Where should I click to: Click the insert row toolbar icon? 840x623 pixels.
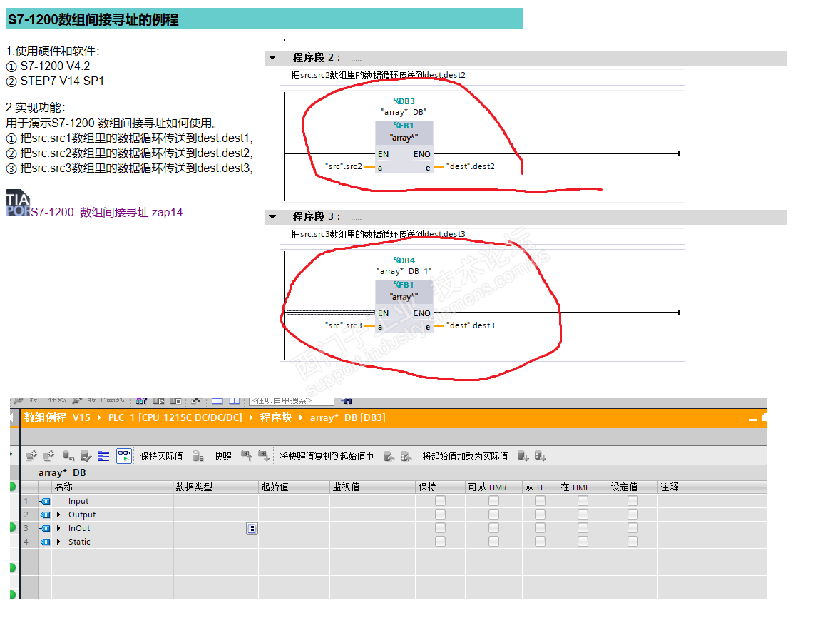tap(31, 456)
